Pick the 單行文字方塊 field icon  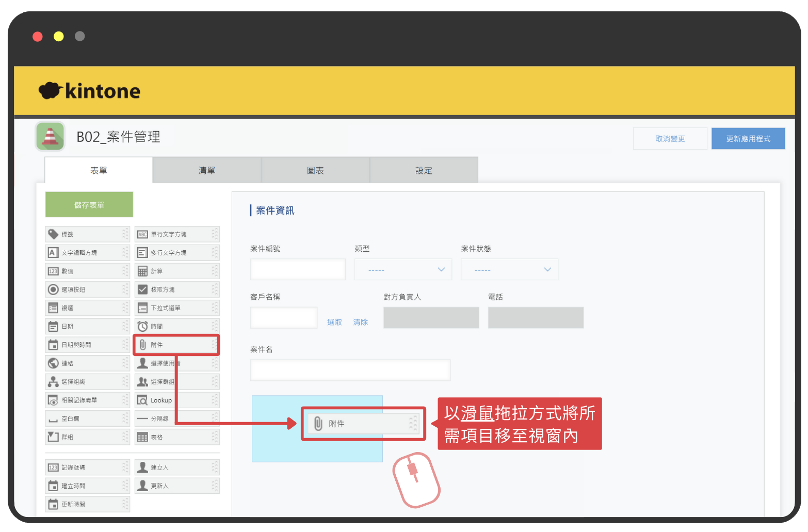click(x=142, y=234)
